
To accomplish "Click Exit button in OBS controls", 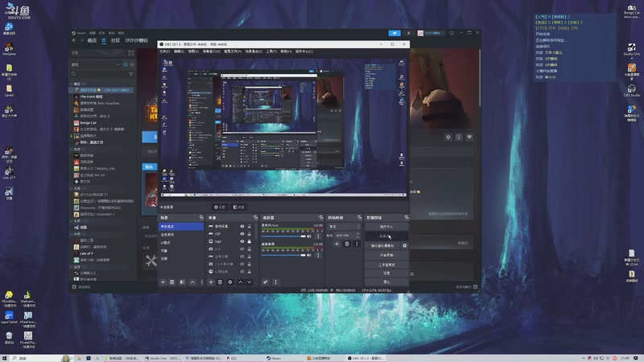I will pos(386,282).
